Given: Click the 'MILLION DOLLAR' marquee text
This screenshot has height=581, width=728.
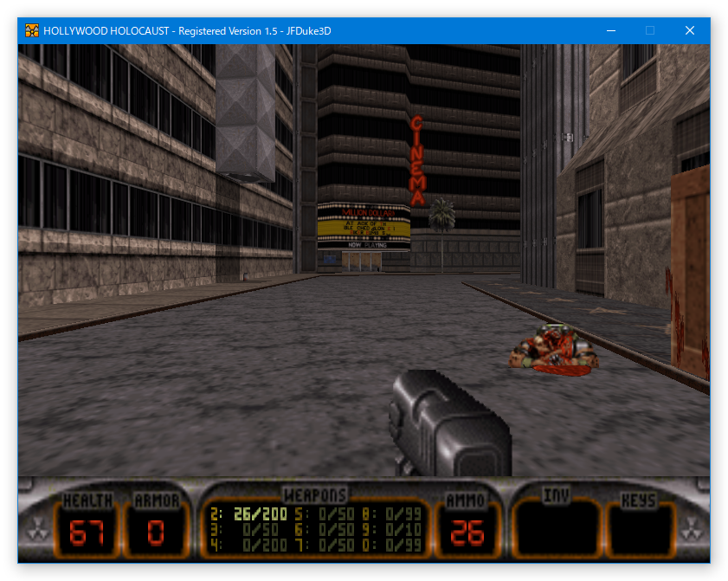Looking at the screenshot, I should (x=368, y=213).
